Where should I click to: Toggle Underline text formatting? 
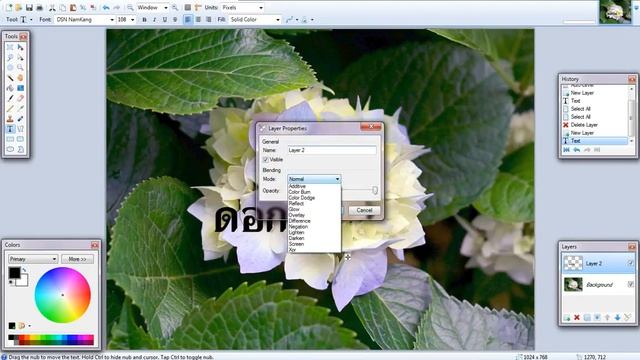(164, 20)
